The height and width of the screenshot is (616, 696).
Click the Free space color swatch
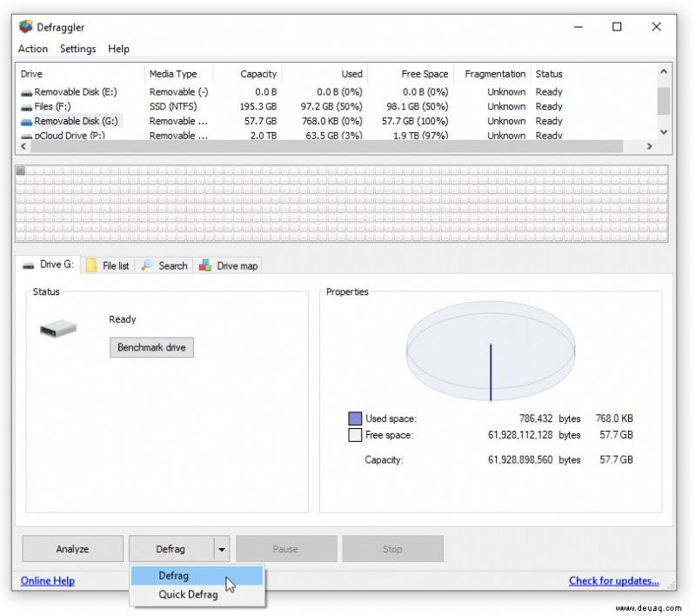tap(355, 435)
